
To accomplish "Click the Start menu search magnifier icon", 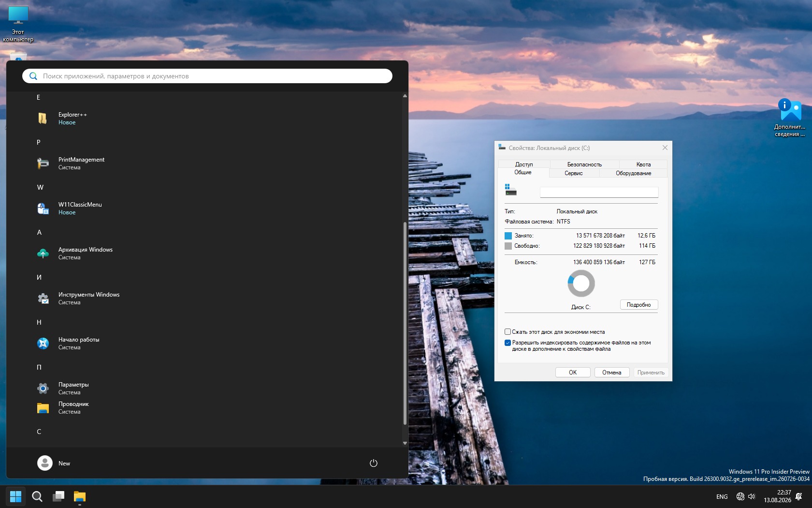I will (x=33, y=76).
